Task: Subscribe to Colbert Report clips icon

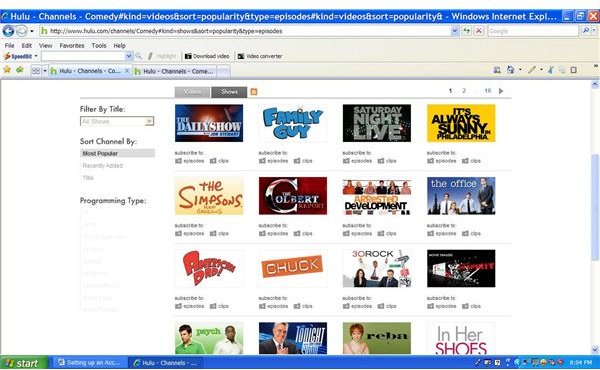Action: click(297, 233)
